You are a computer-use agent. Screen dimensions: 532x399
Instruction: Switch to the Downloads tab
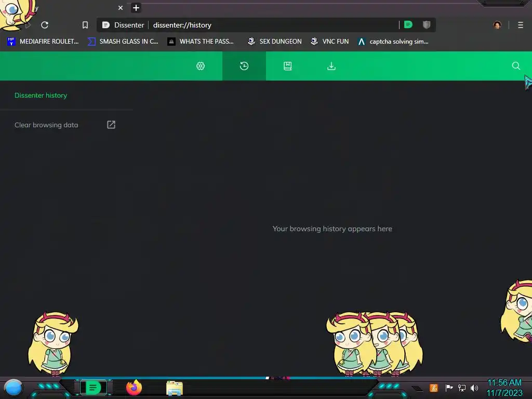331,66
